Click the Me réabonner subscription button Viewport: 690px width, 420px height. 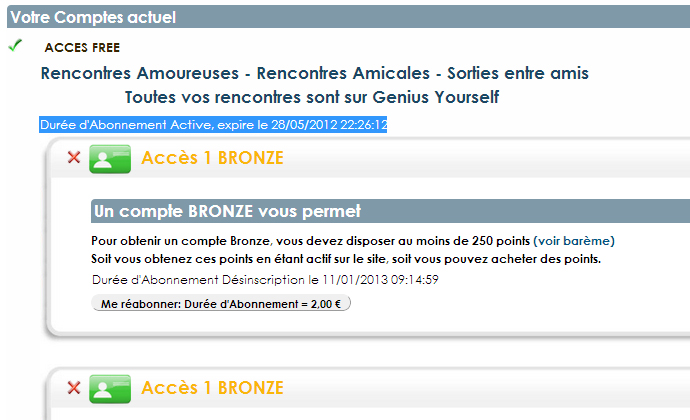221,303
